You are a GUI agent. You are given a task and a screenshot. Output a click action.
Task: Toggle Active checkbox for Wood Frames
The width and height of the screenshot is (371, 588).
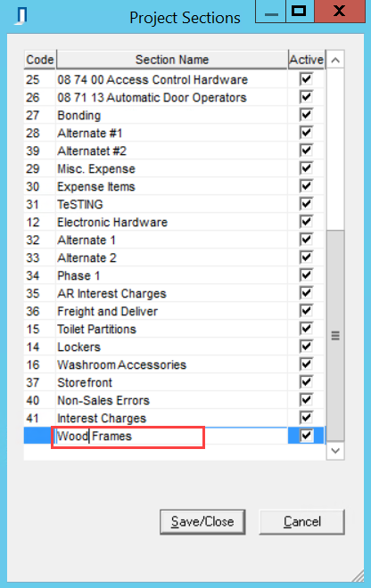click(x=306, y=436)
